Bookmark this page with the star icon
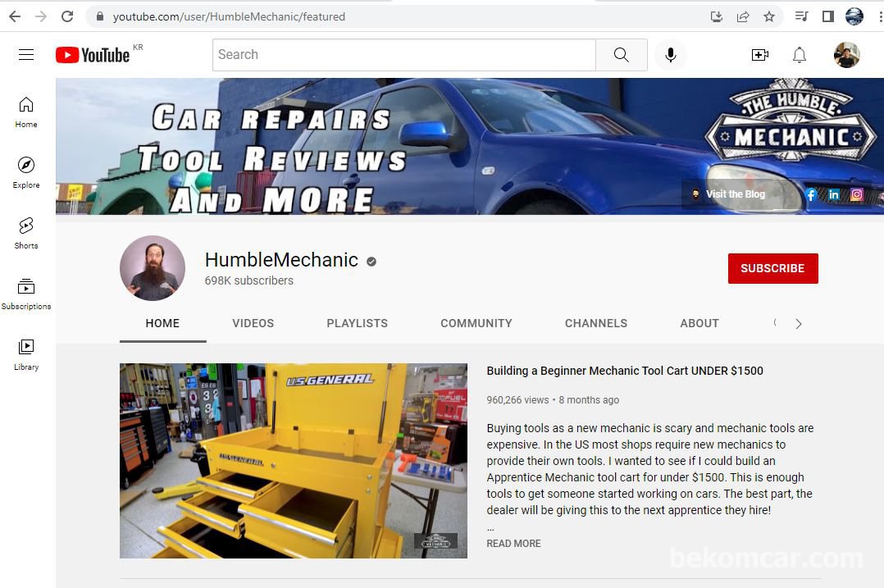Image resolution: width=884 pixels, height=588 pixels. [x=769, y=16]
